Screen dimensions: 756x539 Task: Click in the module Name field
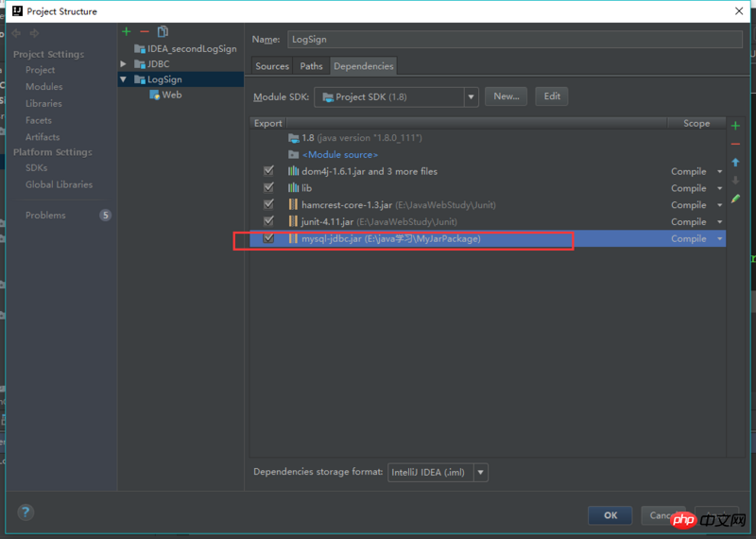tap(514, 40)
